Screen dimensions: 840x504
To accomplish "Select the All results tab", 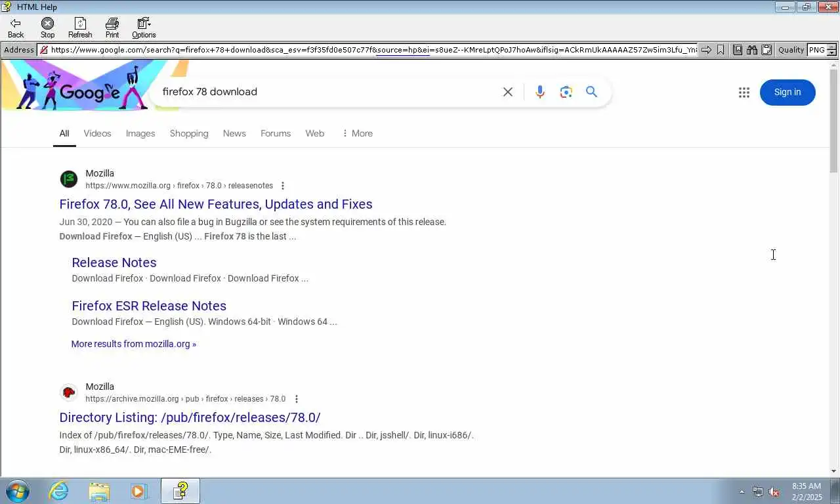I will click(x=64, y=134).
